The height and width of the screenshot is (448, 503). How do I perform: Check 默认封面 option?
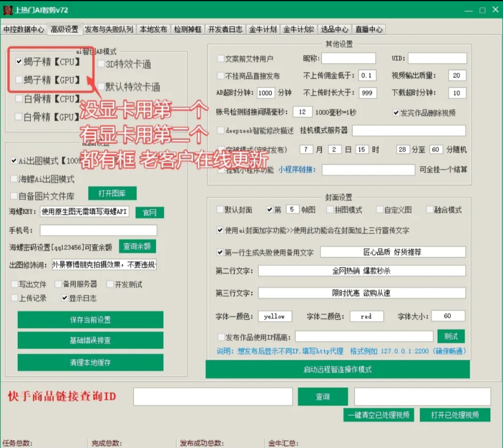click(x=220, y=210)
